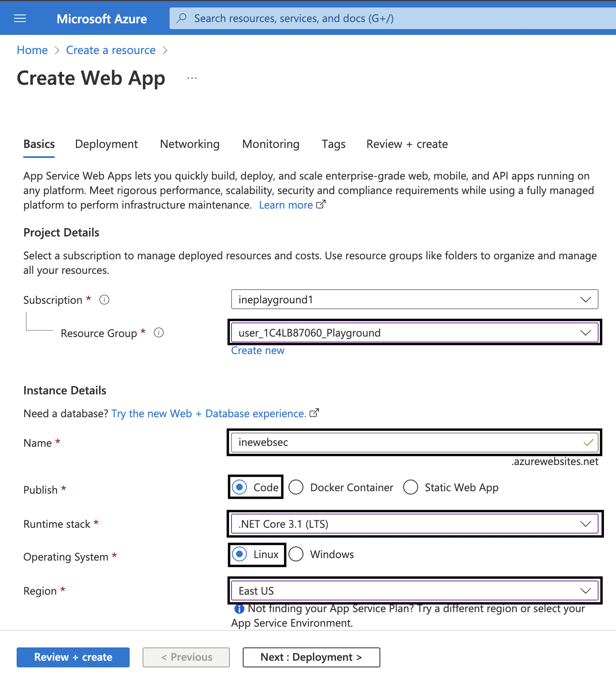Viewport: 616px width, 684px height.
Task: Select the Code publish option
Action: tap(240, 487)
